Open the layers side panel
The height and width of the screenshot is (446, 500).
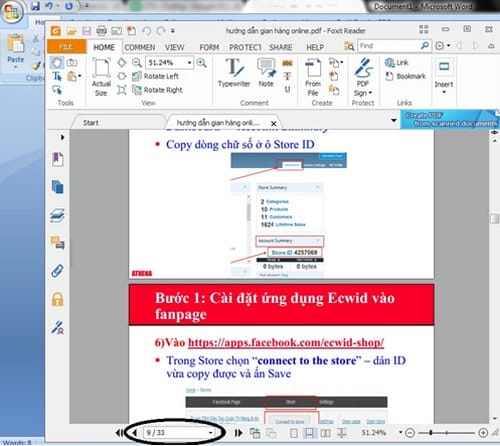[x=58, y=215]
